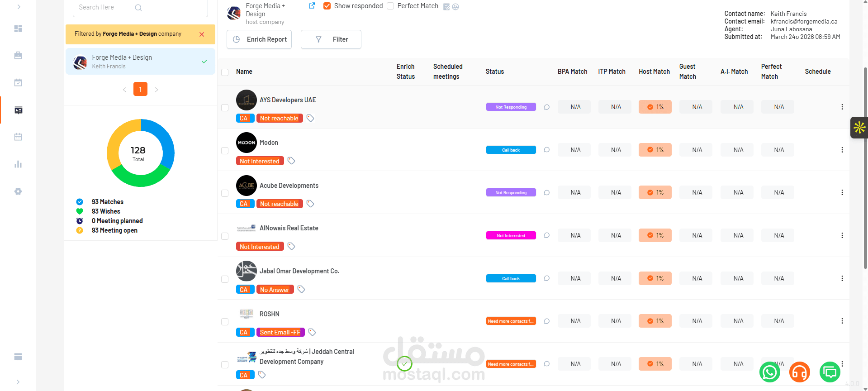Open row options menu for Modon
The image size is (868, 391).
point(842,150)
